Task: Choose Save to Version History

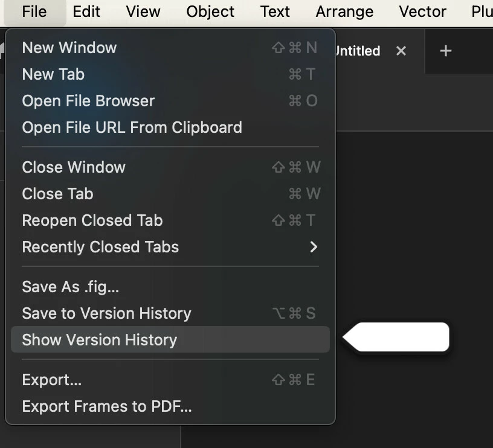Action: pyautogui.click(x=170, y=313)
